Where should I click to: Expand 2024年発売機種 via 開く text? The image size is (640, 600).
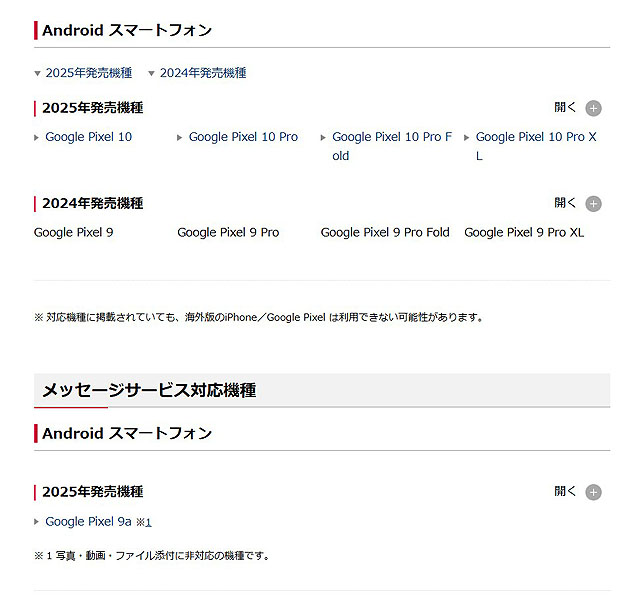click(x=565, y=203)
